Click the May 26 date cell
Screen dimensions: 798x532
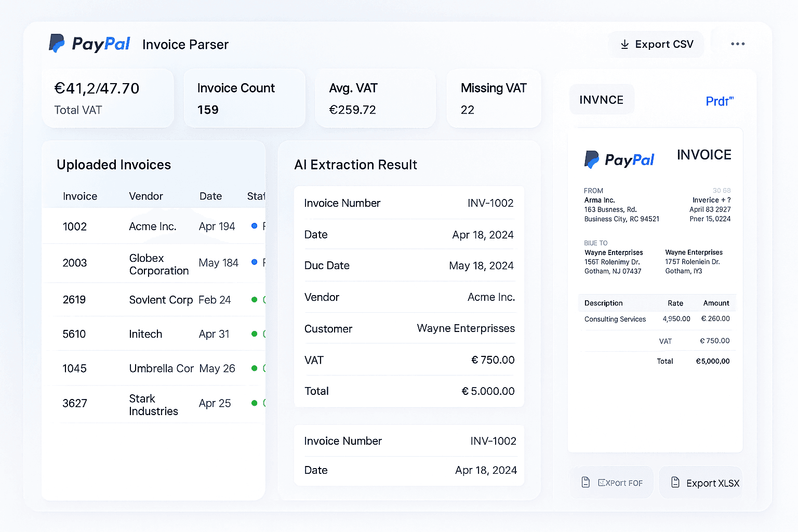217,368
